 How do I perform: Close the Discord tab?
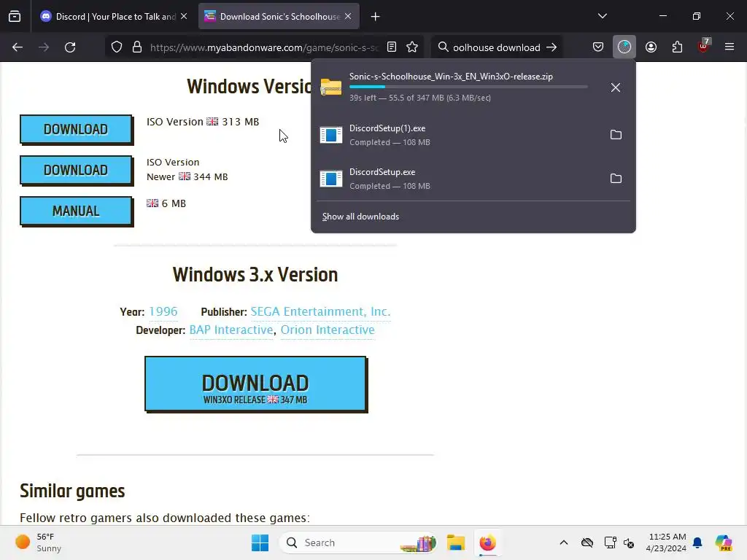(x=184, y=16)
